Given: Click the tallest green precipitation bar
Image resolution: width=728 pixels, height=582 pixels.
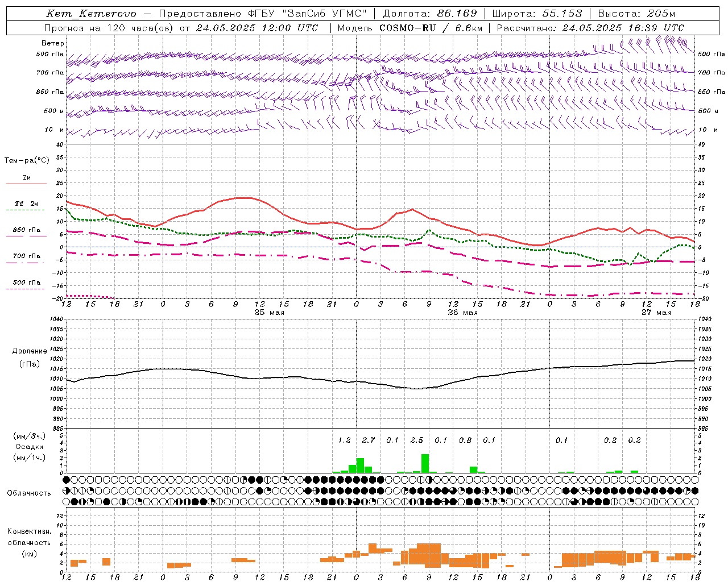Looking at the screenshot, I should click(425, 463).
